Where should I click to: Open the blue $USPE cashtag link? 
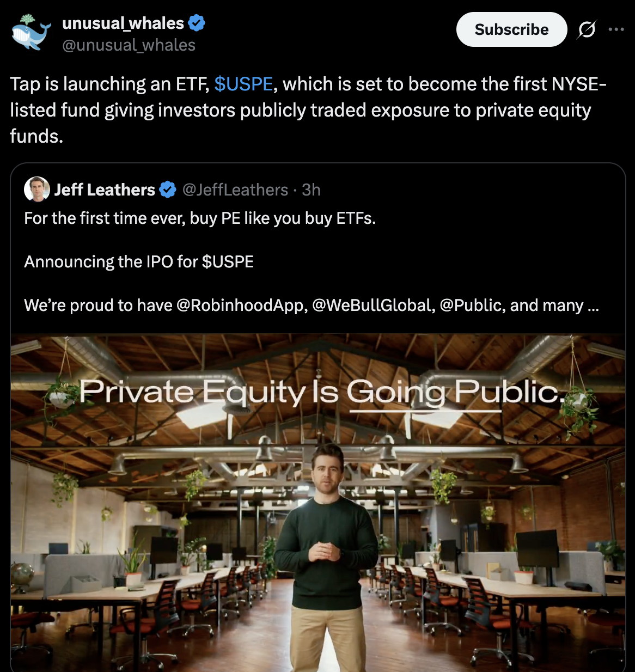pyautogui.click(x=243, y=84)
